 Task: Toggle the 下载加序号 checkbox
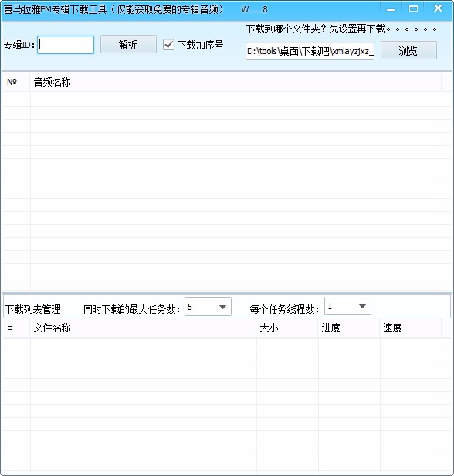[x=168, y=45]
